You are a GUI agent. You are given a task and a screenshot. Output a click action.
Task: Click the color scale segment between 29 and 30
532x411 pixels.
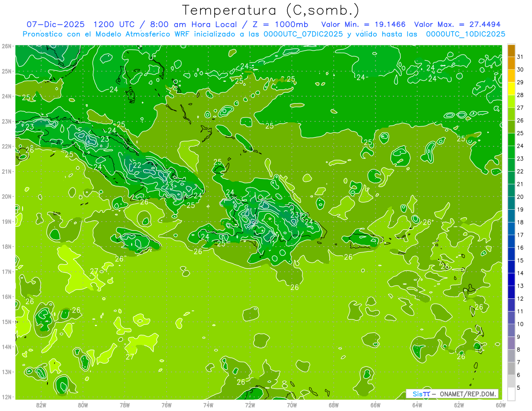[511, 76]
